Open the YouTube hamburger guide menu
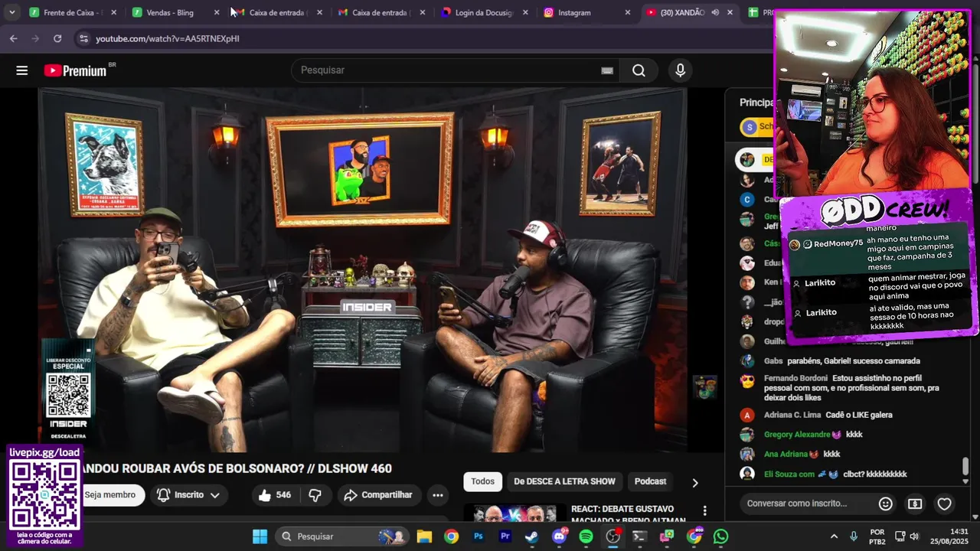The image size is (980, 551). (21, 70)
